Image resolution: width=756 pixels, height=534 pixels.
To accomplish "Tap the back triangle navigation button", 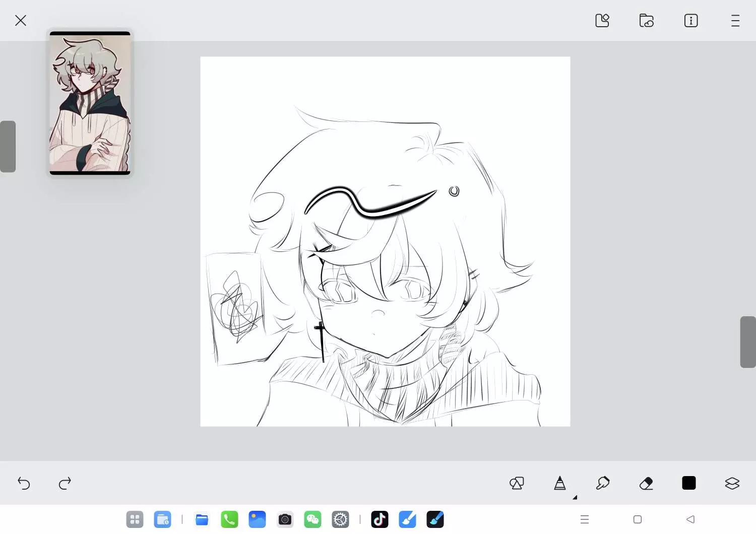I will (x=690, y=519).
